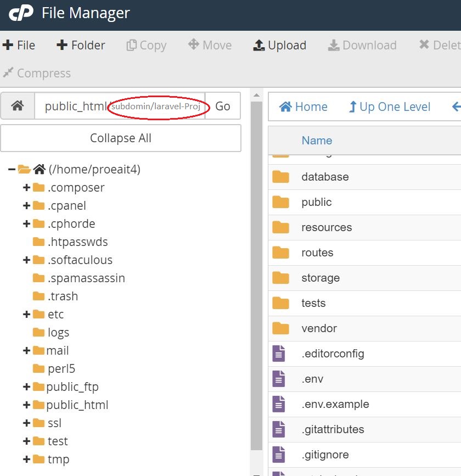
Task: Focus the path input field
Action: [120, 105]
